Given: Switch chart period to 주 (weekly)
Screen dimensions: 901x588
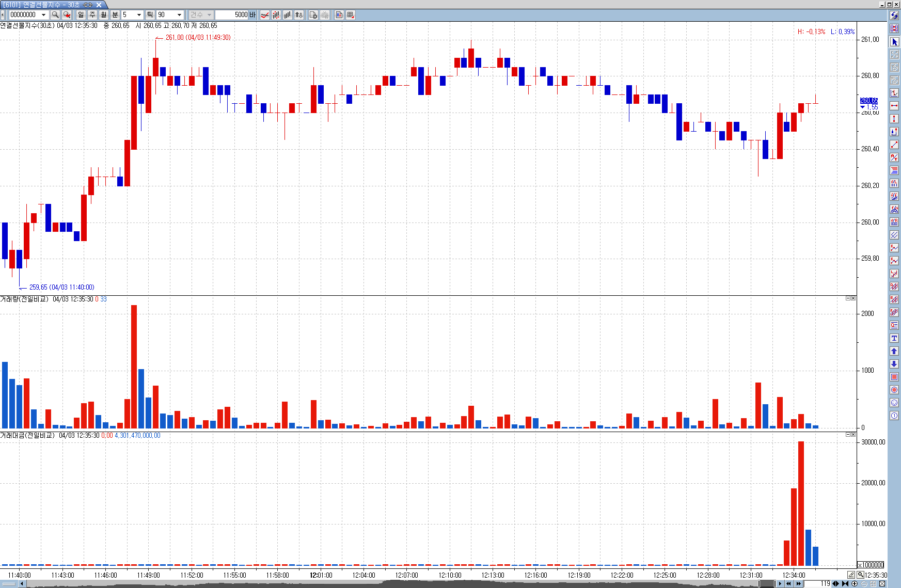Looking at the screenshot, I should coord(92,15).
